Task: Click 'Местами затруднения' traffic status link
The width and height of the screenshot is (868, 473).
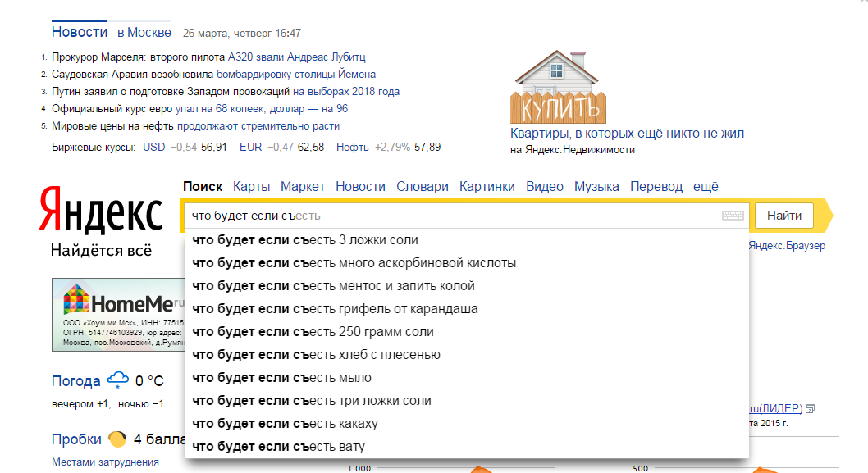Action: [x=105, y=462]
